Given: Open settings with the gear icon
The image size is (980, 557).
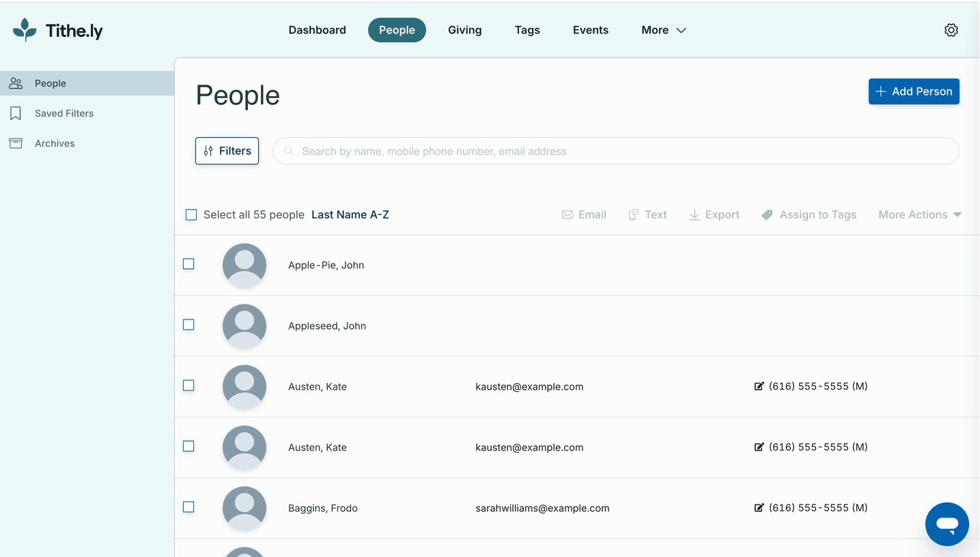Looking at the screenshot, I should coord(951,30).
